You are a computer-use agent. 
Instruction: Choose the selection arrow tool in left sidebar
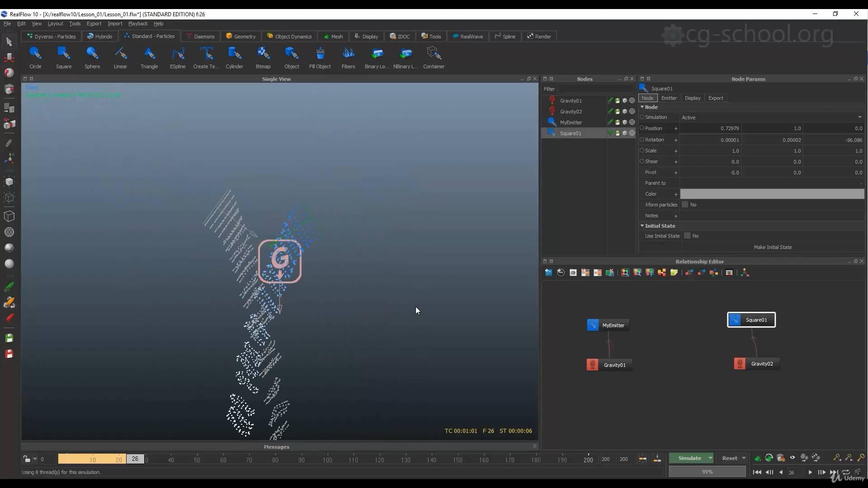click(x=9, y=42)
